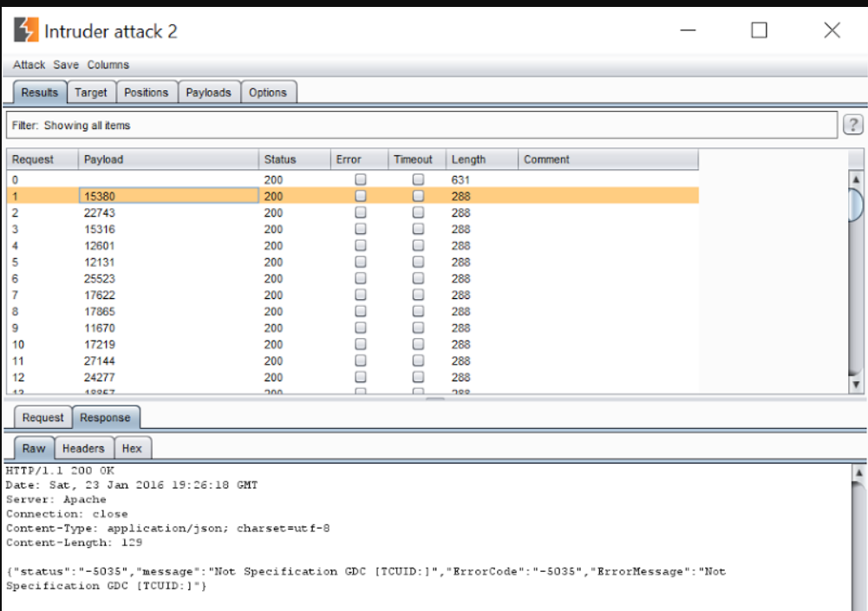
Task: Switch to the Options tab
Action: click(x=268, y=93)
